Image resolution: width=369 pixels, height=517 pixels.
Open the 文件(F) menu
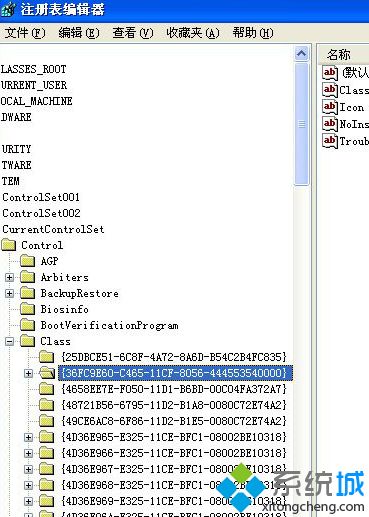[x=25, y=33]
